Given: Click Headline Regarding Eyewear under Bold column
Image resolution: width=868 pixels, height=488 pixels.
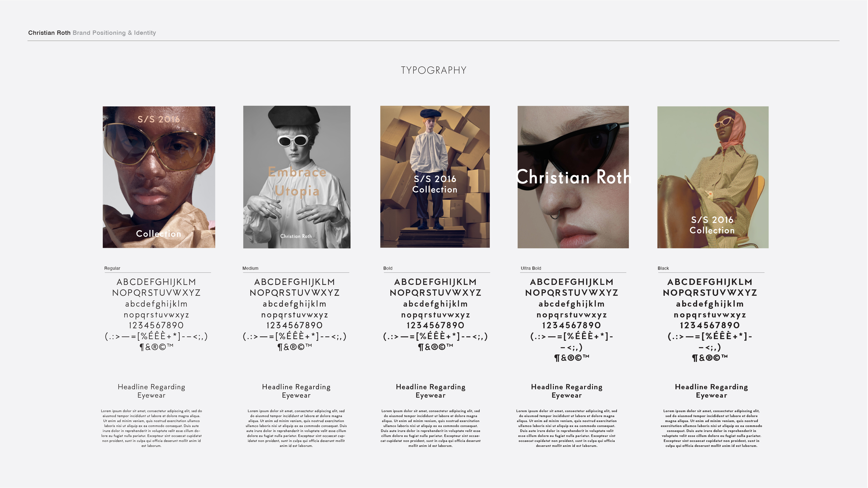Looking at the screenshot, I should click(x=431, y=391).
